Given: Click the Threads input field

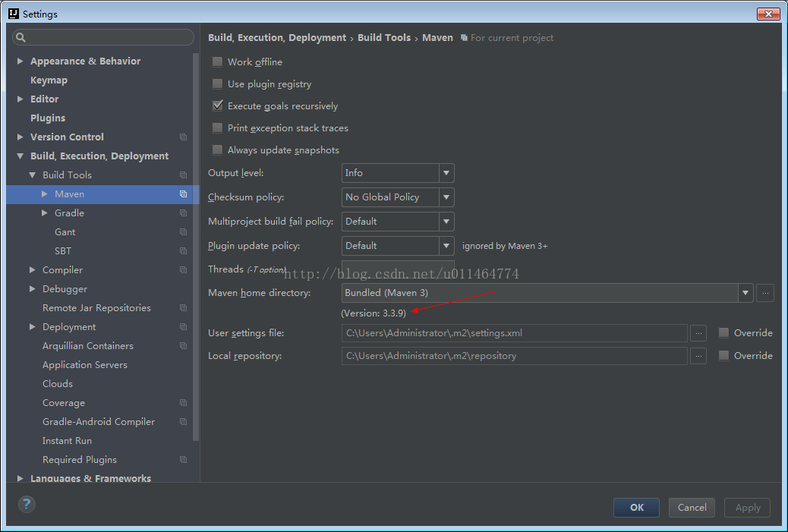Looking at the screenshot, I should pyautogui.click(x=398, y=269).
